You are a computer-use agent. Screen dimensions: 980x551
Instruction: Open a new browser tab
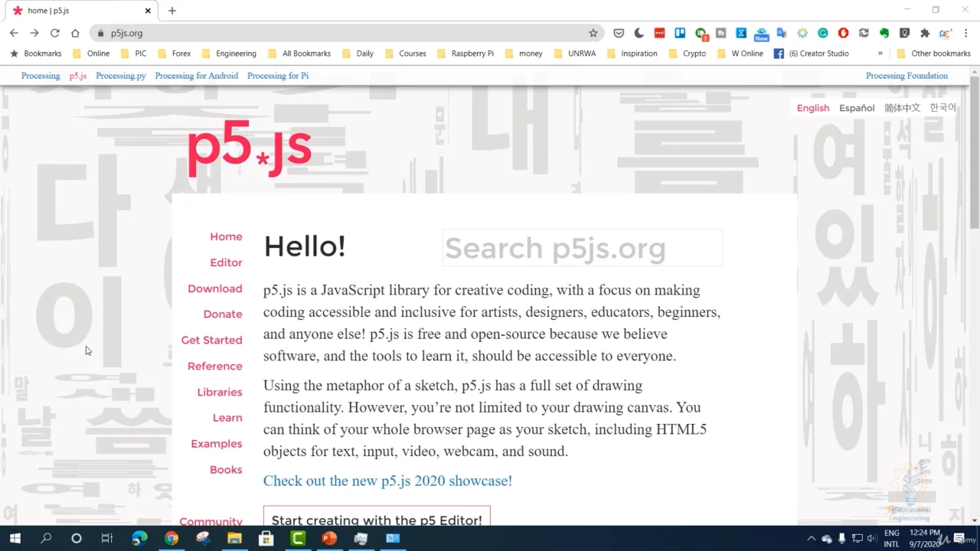click(x=172, y=11)
